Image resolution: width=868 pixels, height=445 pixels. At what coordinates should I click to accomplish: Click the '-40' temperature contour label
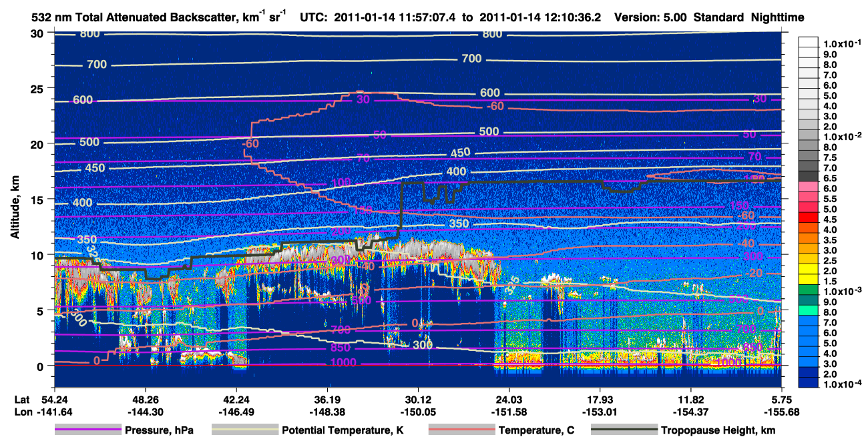point(746,244)
